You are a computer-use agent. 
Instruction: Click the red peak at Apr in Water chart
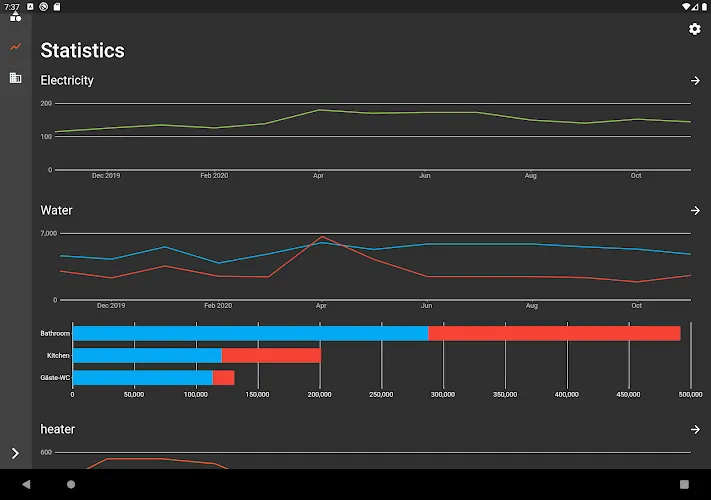322,237
